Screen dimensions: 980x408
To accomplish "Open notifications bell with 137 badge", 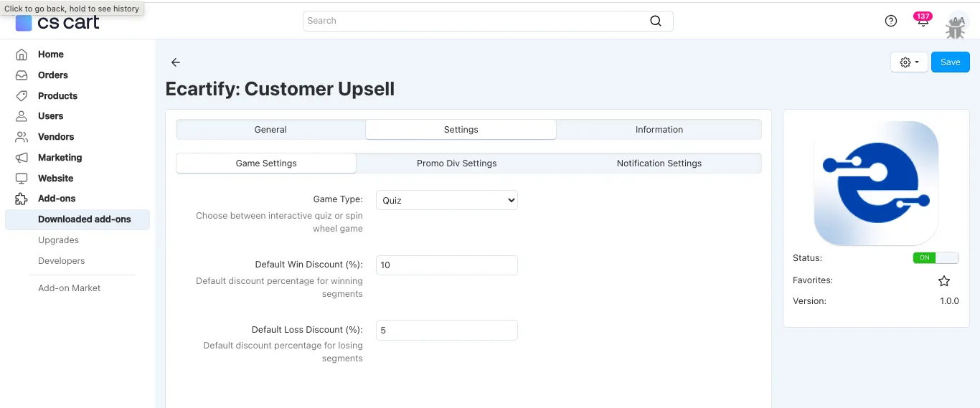I will click(x=923, y=20).
